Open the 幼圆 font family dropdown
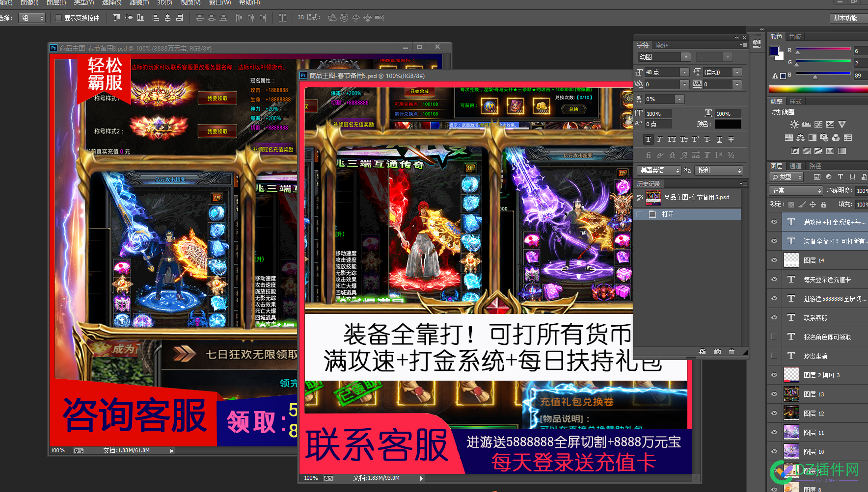The image size is (868, 492). [686, 57]
